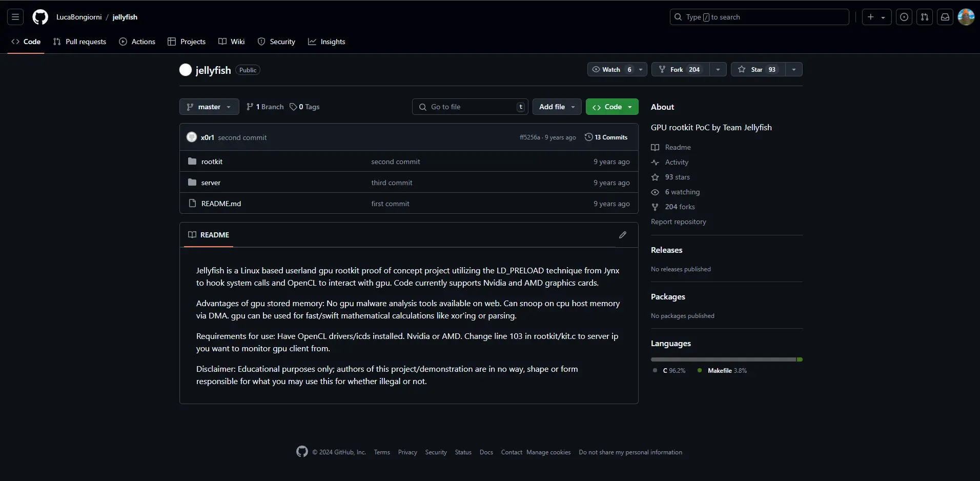
Task: Expand the plus create-new dropdown
Action: point(876,17)
